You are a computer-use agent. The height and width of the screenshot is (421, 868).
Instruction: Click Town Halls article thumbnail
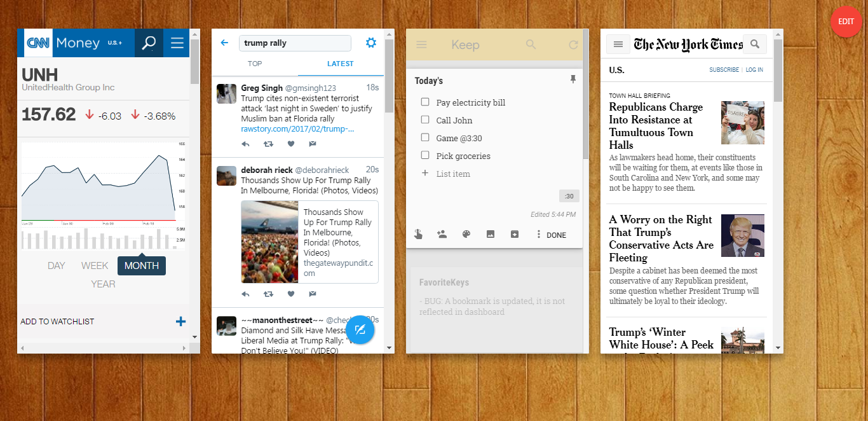click(x=743, y=123)
